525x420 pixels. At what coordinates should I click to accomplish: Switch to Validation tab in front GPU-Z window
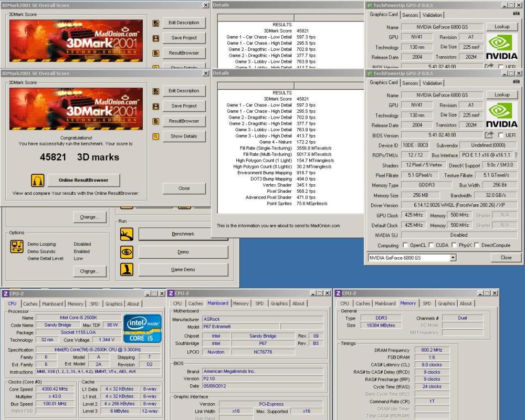[432, 83]
